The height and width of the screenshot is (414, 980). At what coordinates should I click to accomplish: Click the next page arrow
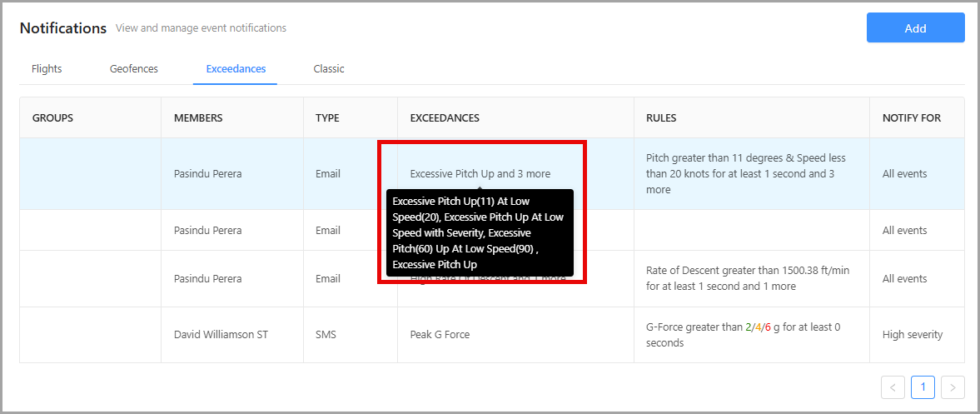tap(953, 387)
